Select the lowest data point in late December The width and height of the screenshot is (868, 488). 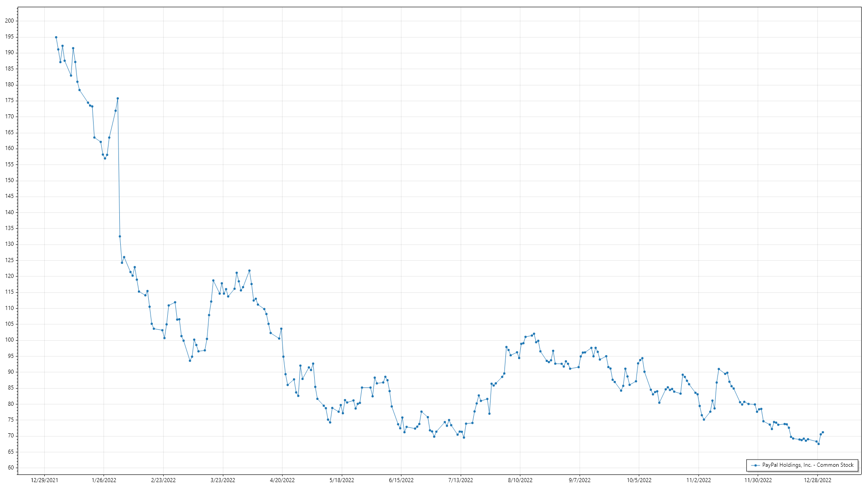coord(818,444)
